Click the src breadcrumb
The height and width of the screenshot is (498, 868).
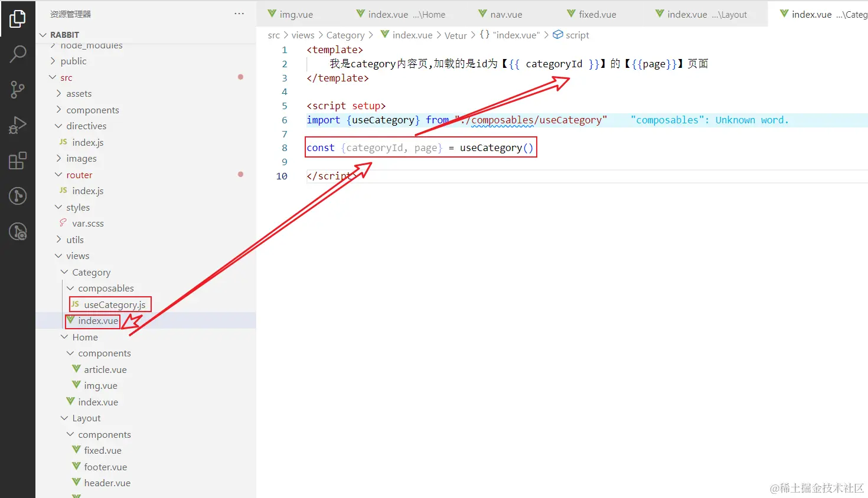click(x=274, y=35)
